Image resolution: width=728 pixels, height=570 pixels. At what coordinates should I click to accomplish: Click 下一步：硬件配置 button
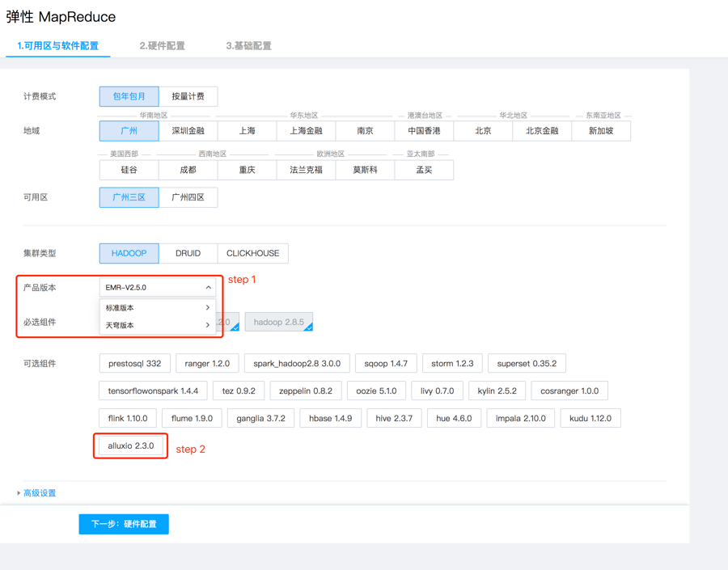[124, 524]
